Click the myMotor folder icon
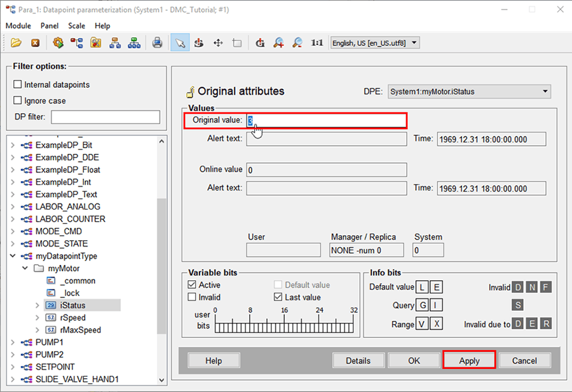The image size is (572, 392). tap(39, 268)
